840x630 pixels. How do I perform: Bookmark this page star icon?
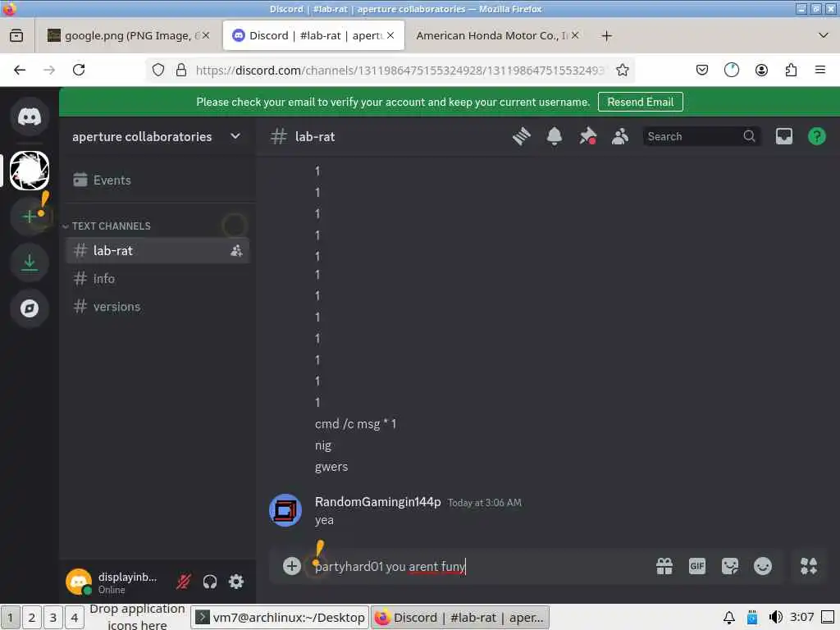click(x=622, y=71)
